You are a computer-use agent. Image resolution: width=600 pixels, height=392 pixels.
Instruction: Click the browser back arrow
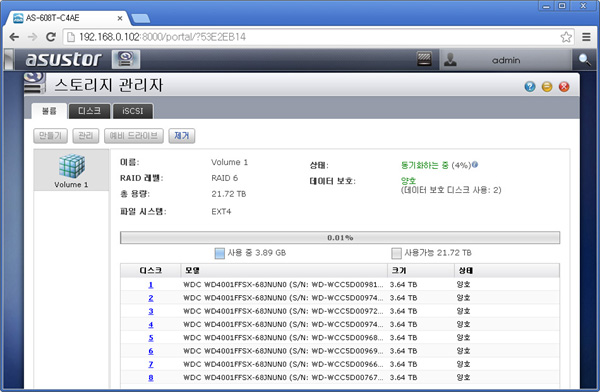pyautogui.click(x=14, y=37)
